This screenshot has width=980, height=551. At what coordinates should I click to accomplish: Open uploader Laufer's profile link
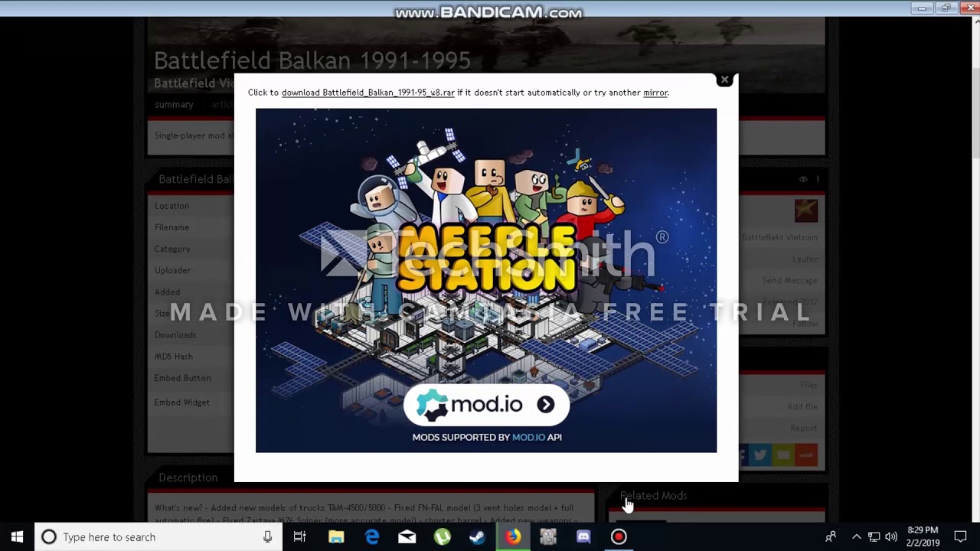[805, 259]
